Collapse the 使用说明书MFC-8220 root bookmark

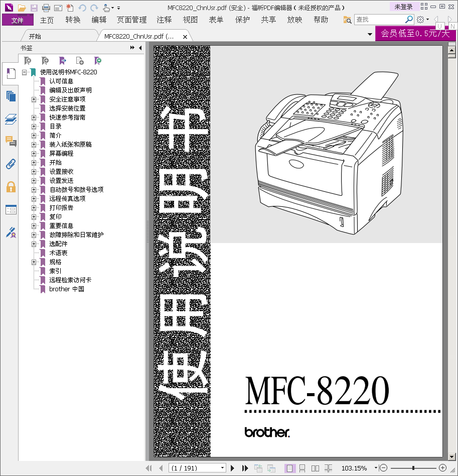24,72
